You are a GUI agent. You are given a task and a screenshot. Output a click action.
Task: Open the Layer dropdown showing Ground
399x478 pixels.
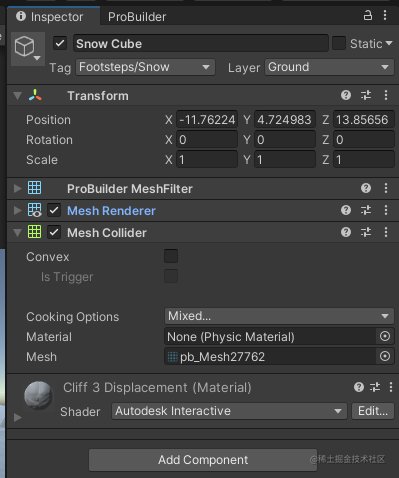329,67
